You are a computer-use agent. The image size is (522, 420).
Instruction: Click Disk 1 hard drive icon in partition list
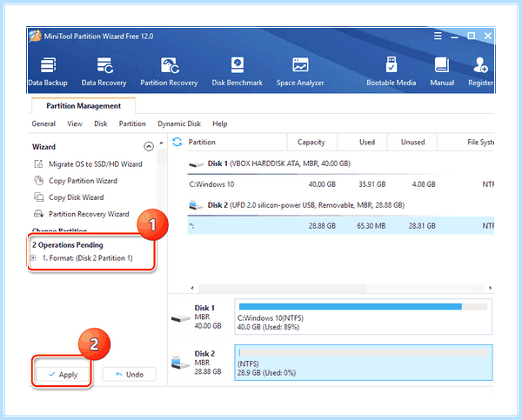click(x=196, y=164)
